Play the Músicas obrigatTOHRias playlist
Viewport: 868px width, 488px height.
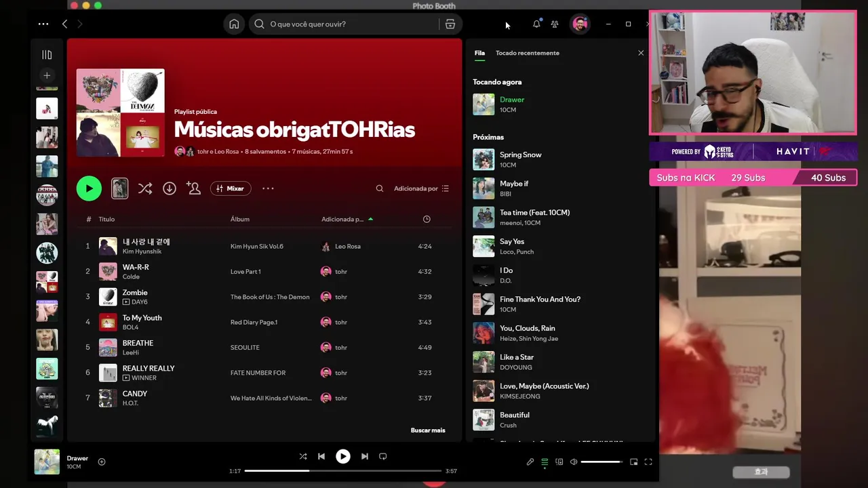tap(89, 188)
